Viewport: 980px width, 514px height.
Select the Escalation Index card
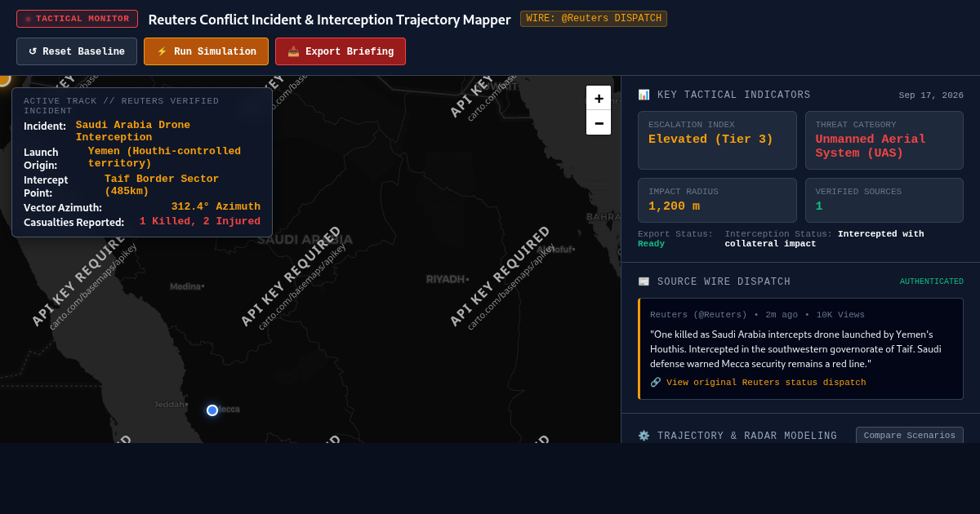[x=717, y=140]
